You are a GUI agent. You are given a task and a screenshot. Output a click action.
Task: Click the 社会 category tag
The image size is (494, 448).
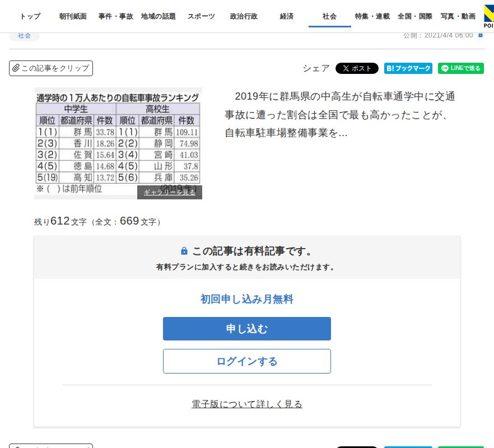(24, 36)
